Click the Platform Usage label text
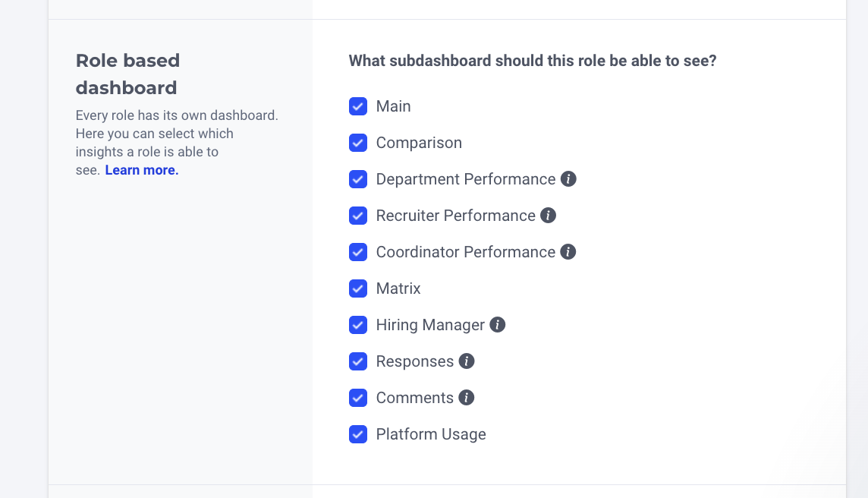The height and width of the screenshot is (498, 868). [x=431, y=434]
